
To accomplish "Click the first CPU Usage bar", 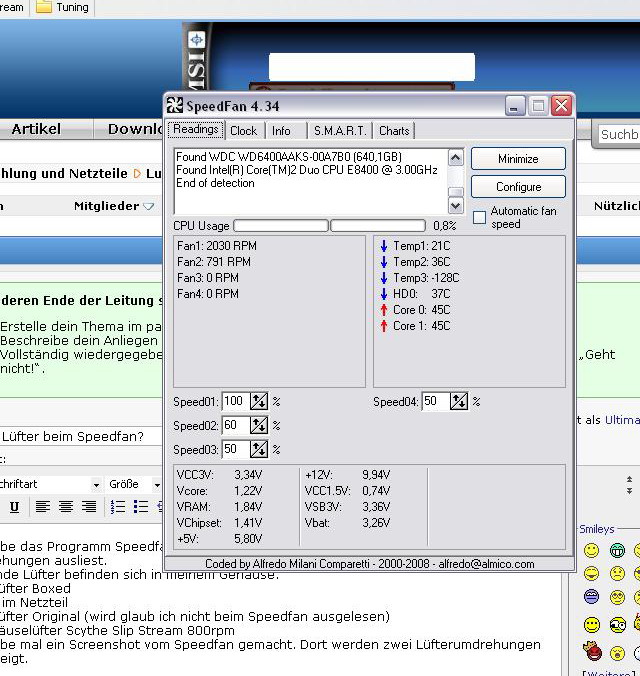I will tap(281, 225).
